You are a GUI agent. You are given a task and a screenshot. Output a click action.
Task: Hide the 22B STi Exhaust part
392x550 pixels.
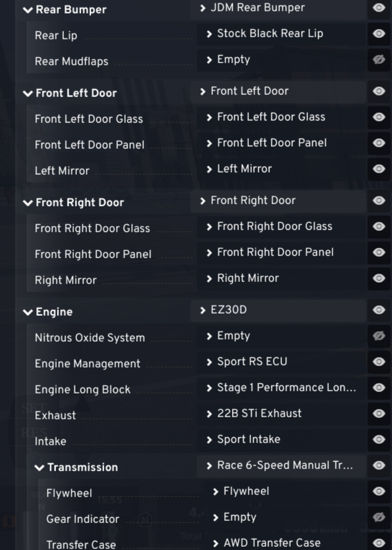[x=379, y=413]
